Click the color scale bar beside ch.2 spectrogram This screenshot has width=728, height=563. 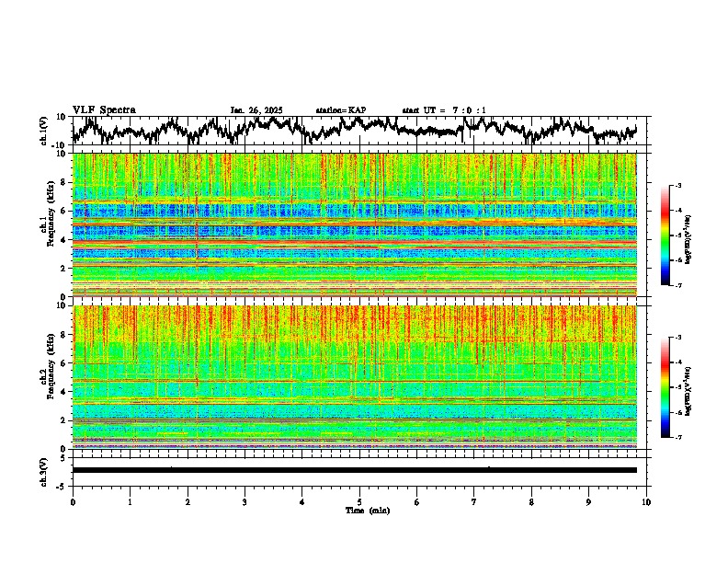pyautogui.click(x=665, y=387)
